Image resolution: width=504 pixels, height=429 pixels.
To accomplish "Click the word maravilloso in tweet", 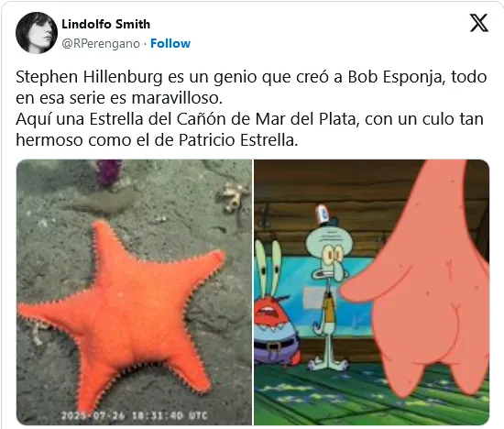I will pos(177,98).
